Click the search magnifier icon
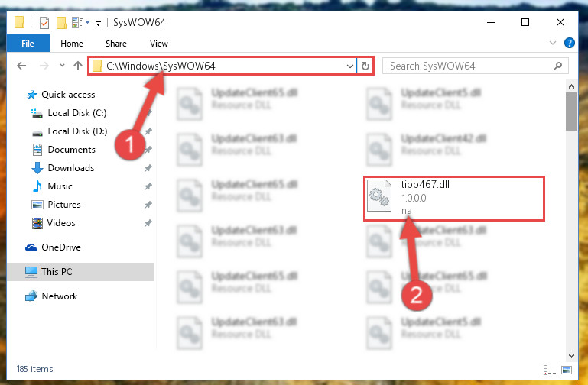This screenshot has width=588, height=385. (x=557, y=66)
